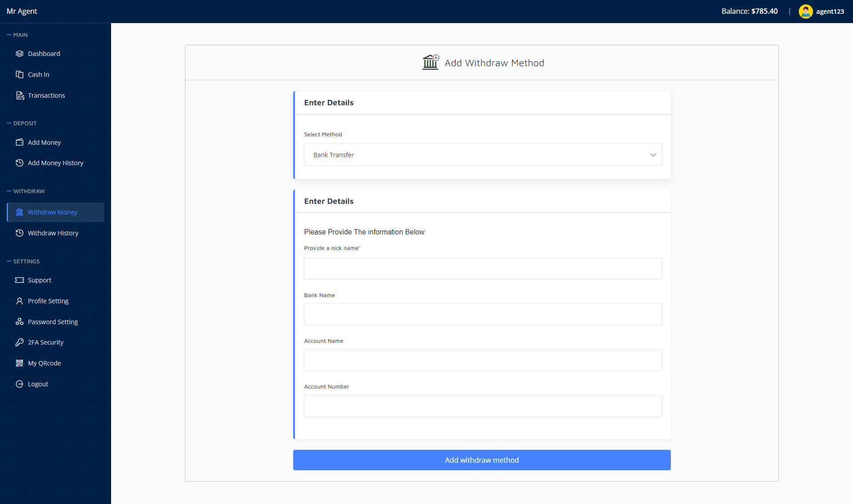
Task: Select the Password Setting icon
Action: pyautogui.click(x=20, y=321)
